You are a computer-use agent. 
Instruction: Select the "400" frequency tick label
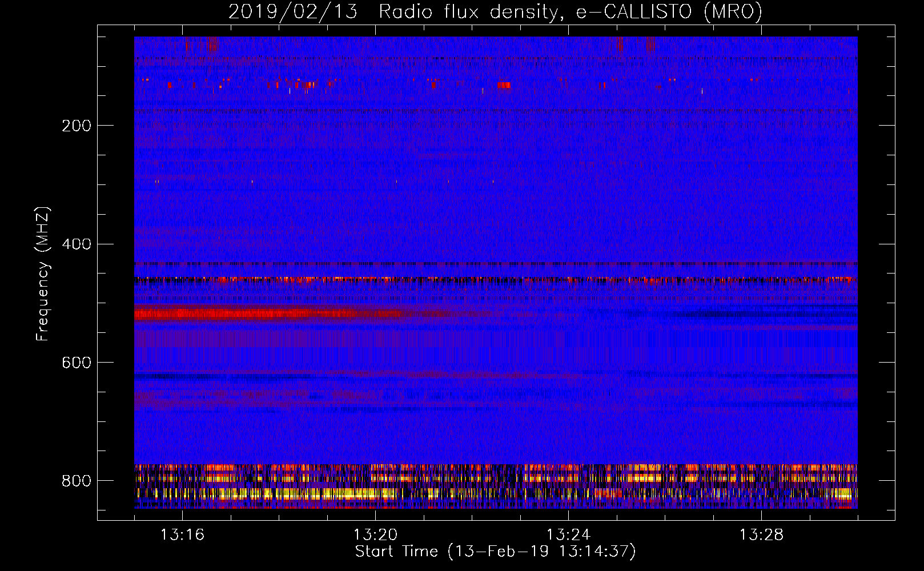77,244
